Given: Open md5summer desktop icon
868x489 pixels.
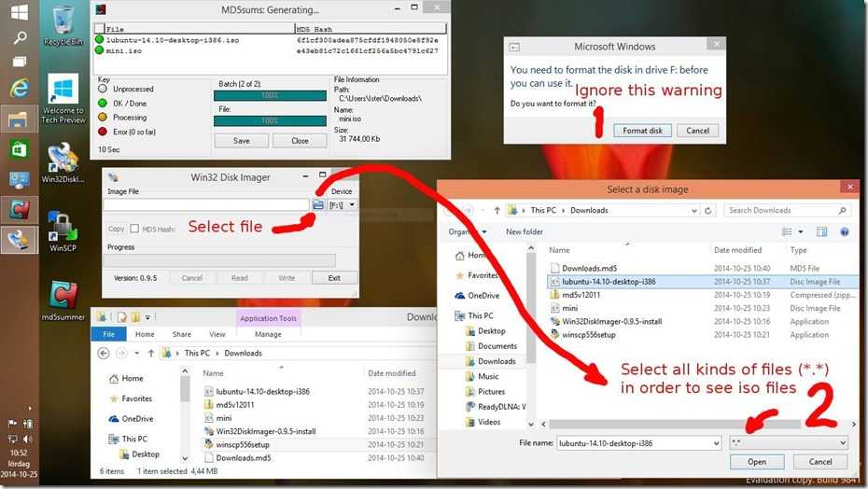Looking at the screenshot, I should [x=63, y=300].
